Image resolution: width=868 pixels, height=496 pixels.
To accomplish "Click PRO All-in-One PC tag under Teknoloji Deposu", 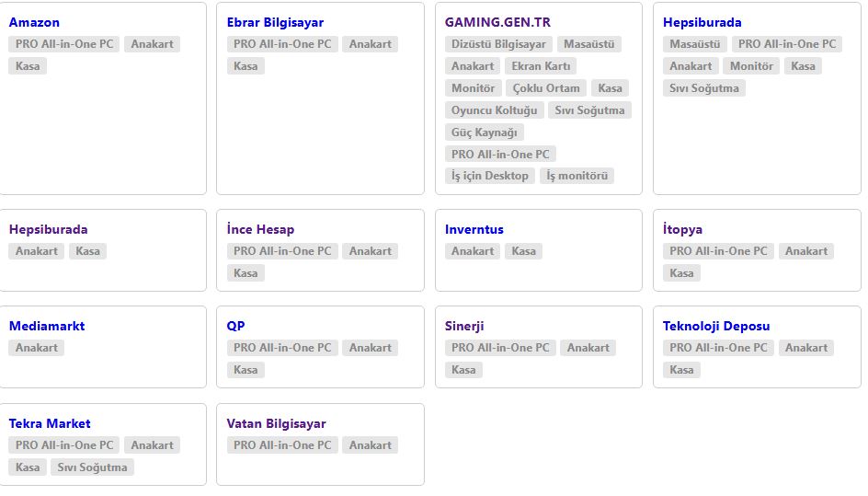I will pyautogui.click(x=718, y=348).
